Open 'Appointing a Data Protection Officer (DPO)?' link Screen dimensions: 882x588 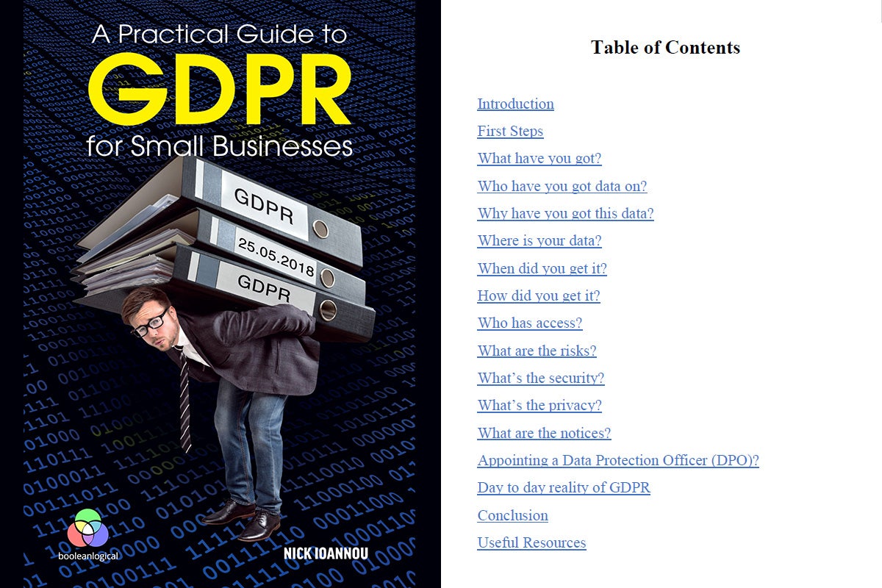(618, 461)
